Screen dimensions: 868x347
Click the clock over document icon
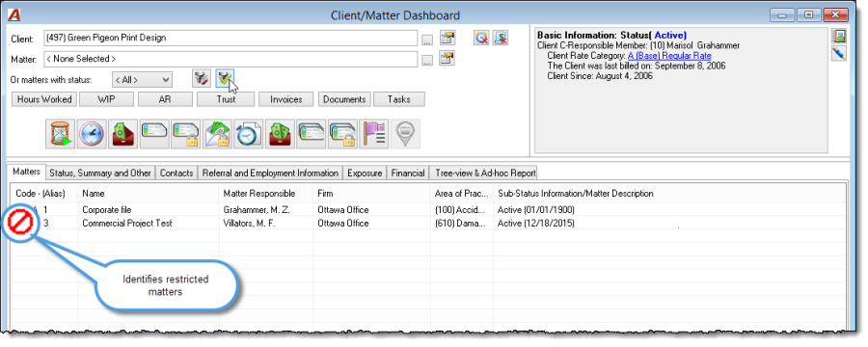[x=248, y=134]
